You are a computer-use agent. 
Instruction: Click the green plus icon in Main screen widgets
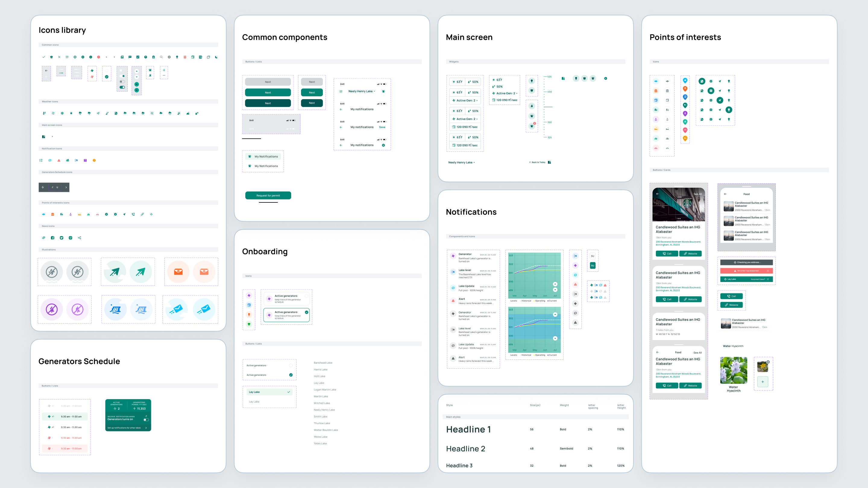[x=605, y=78]
